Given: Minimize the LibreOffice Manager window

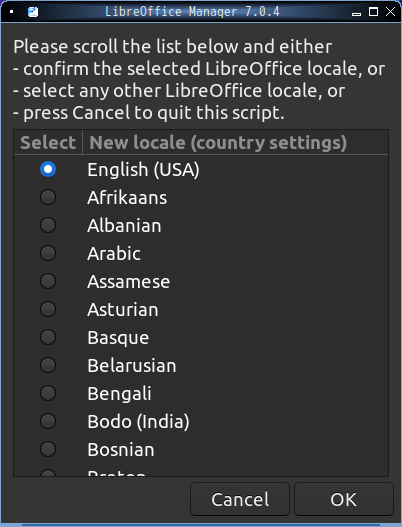Looking at the screenshot, I should click(x=356, y=14).
